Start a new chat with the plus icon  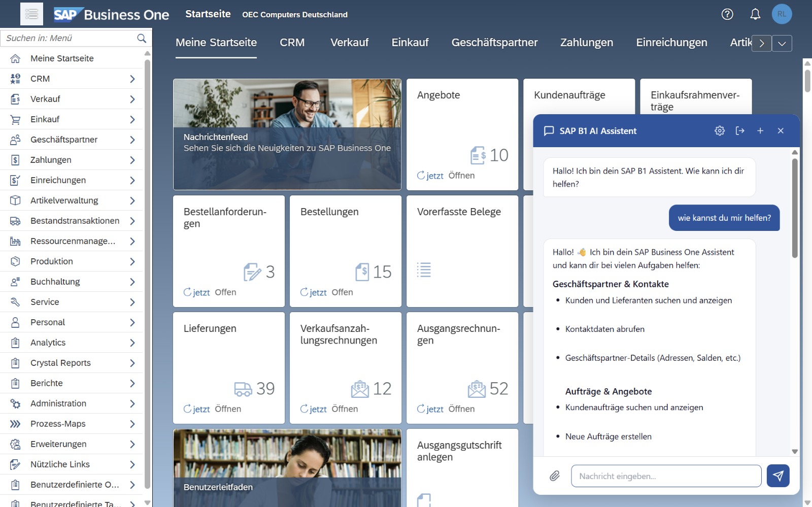pos(760,130)
